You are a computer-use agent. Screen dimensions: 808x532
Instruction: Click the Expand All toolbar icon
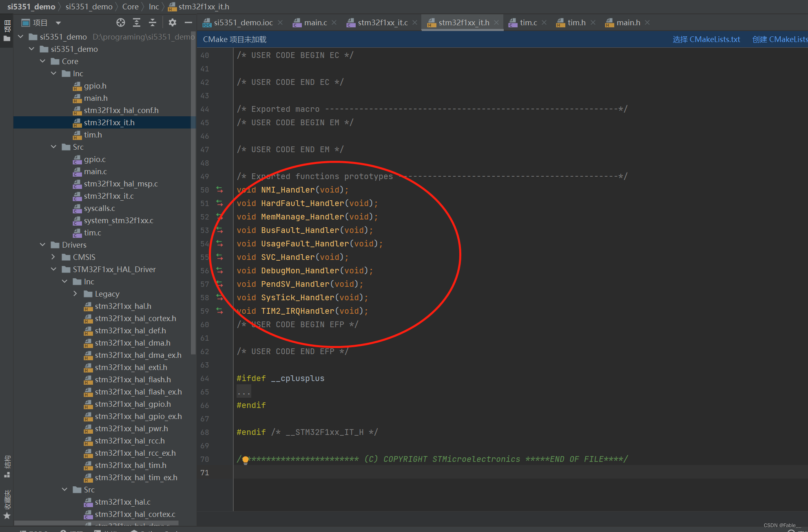pyautogui.click(x=137, y=23)
